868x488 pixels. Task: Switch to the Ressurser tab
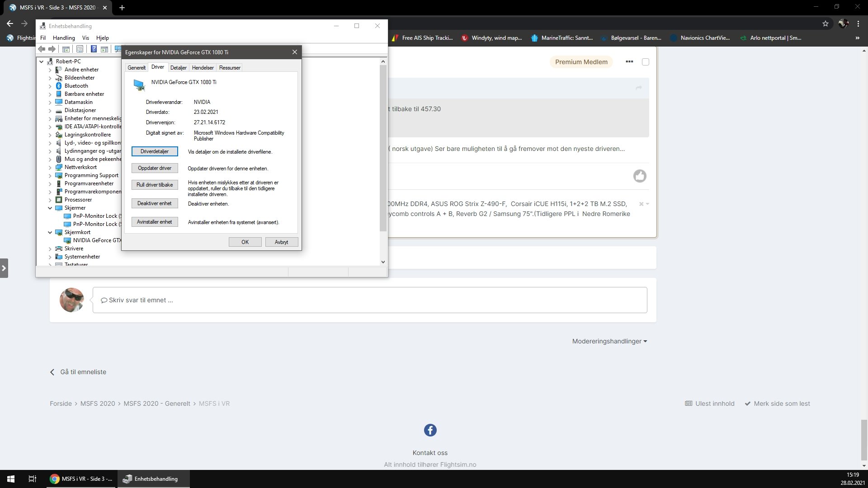(x=230, y=68)
